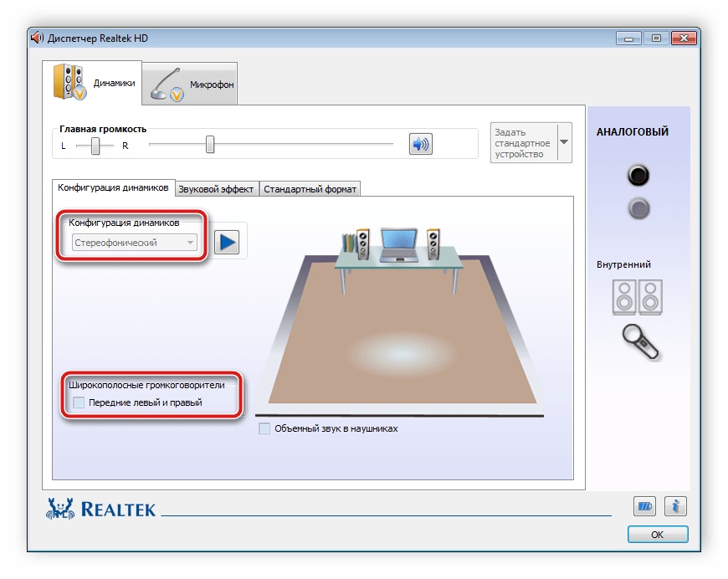The height and width of the screenshot is (579, 728).
Task: Open the Стандартный формат tab
Action: pyautogui.click(x=310, y=189)
